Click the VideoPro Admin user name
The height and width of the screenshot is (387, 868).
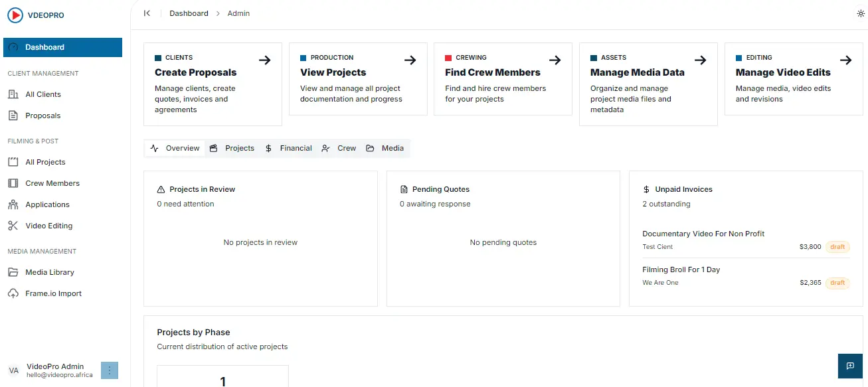tap(55, 366)
